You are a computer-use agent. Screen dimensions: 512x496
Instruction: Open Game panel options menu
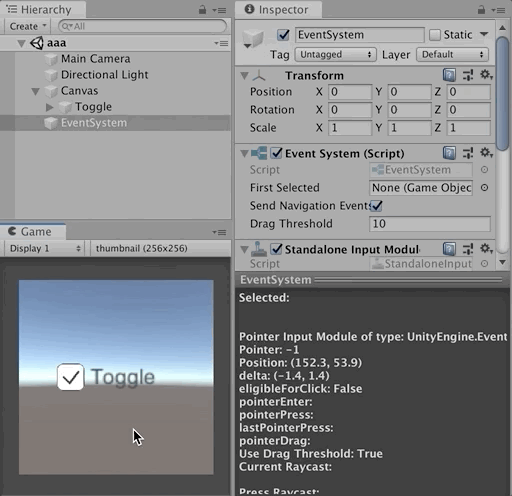(219, 232)
